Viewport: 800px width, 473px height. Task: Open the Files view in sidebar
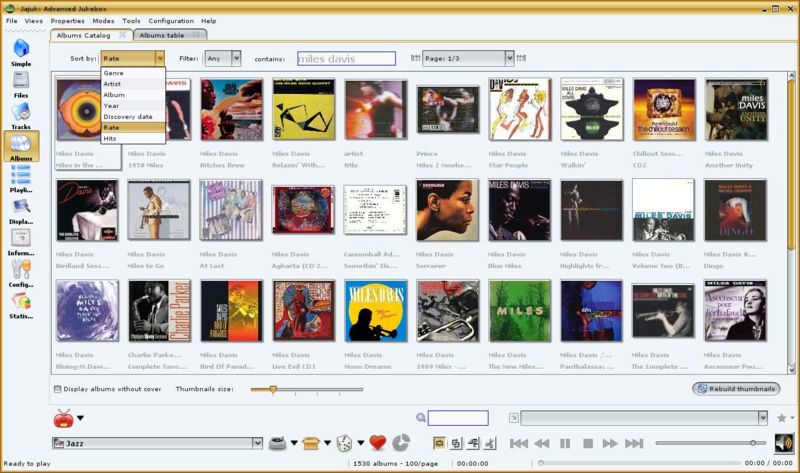[21, 83]
